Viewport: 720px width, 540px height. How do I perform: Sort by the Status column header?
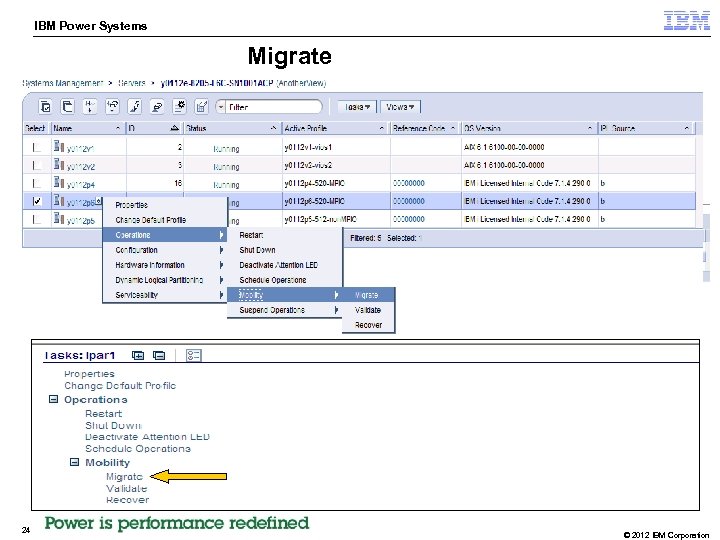click(231, 128)
